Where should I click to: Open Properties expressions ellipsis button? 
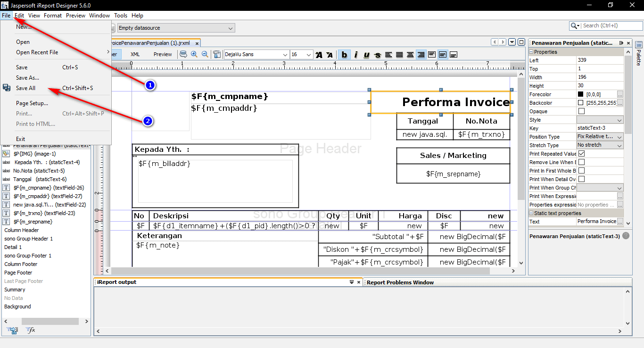[620, 205]
